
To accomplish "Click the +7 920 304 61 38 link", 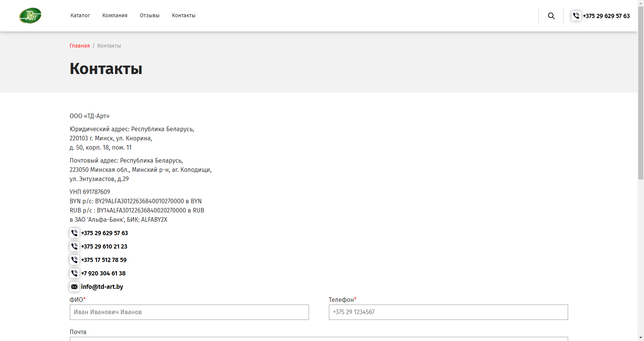I will click(103, 273).
